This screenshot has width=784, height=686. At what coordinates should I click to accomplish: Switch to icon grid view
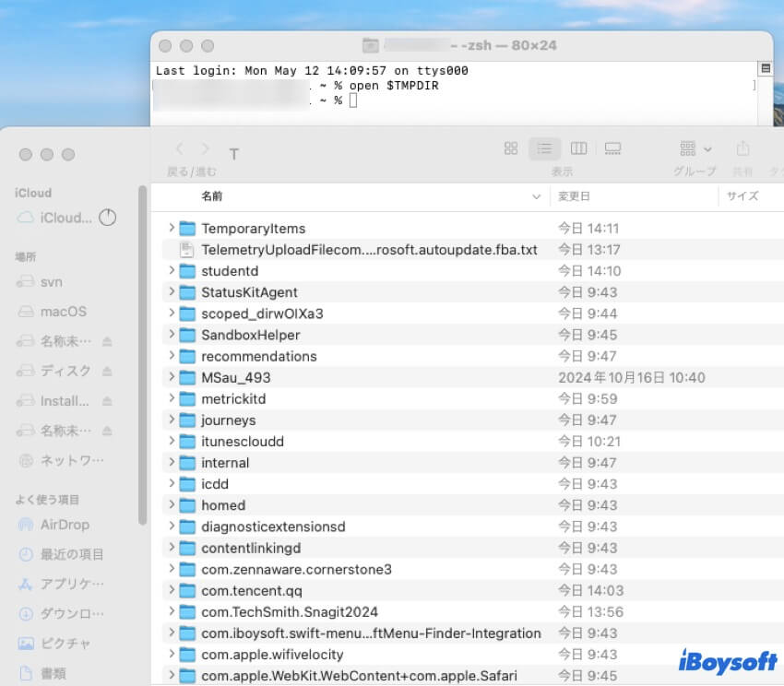click(511, 148)
